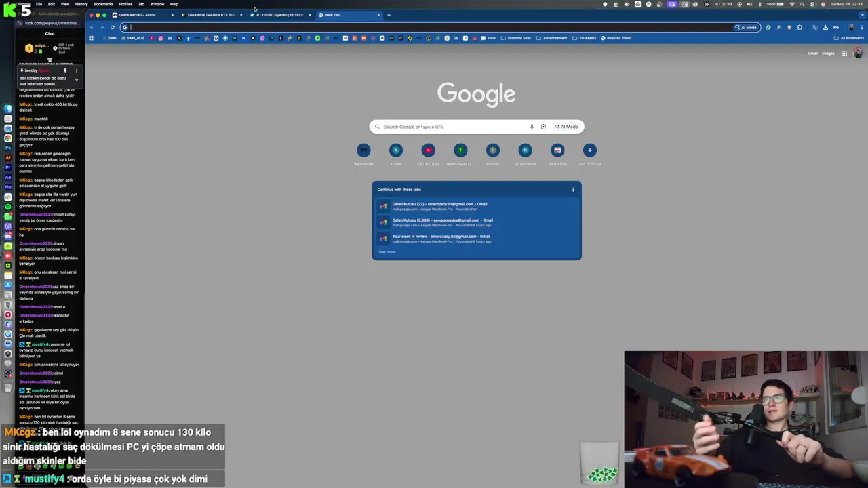Open All Bookmarks folder

[849, 38]
